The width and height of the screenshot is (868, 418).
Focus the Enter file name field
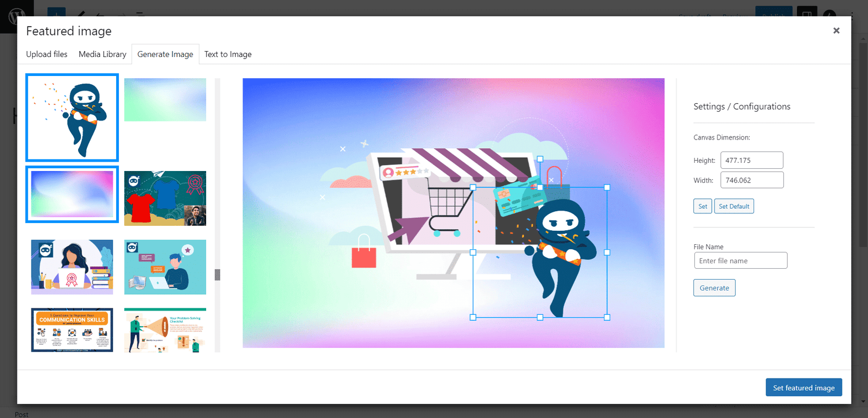point(741,261)
